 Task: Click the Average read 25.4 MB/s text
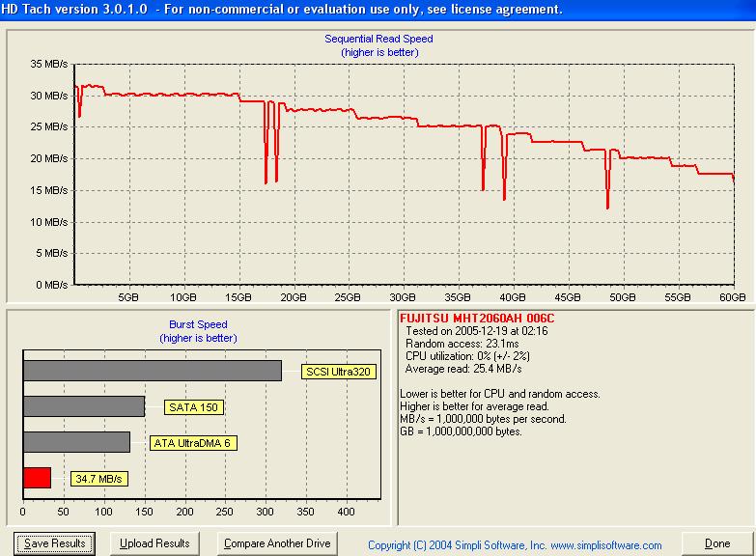(x=463, y=369)
